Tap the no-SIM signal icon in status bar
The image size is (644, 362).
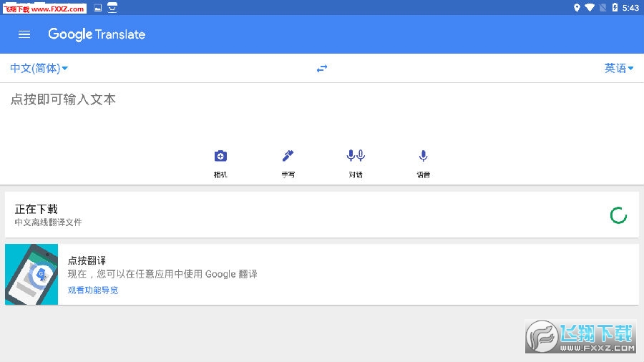(x=603, y=8)
